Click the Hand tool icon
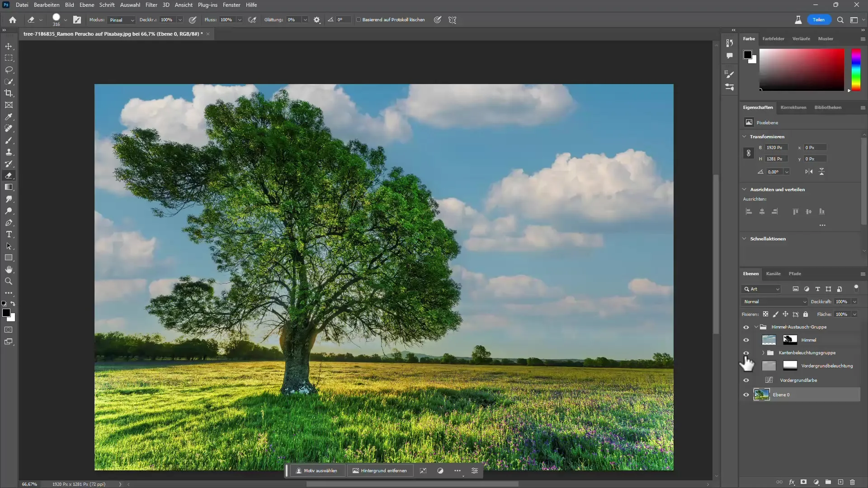 coord(9,269)
